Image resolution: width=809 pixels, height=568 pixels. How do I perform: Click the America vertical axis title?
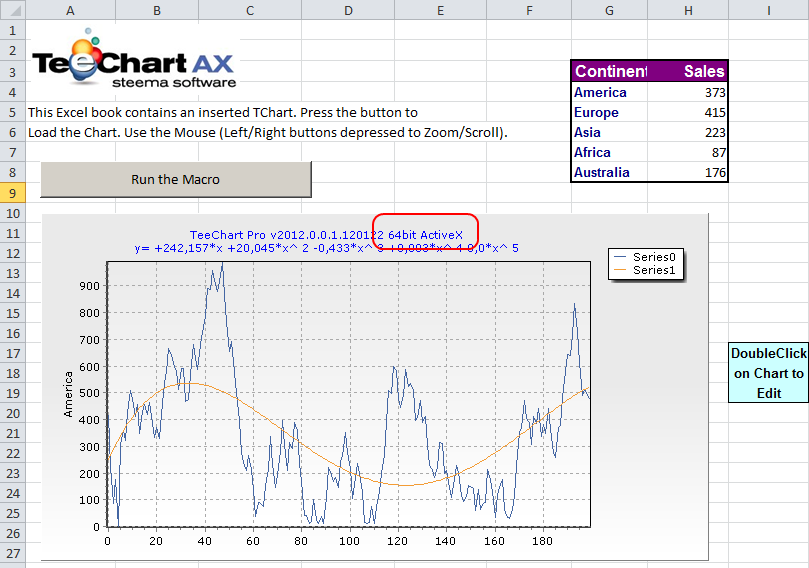[68, 394]
